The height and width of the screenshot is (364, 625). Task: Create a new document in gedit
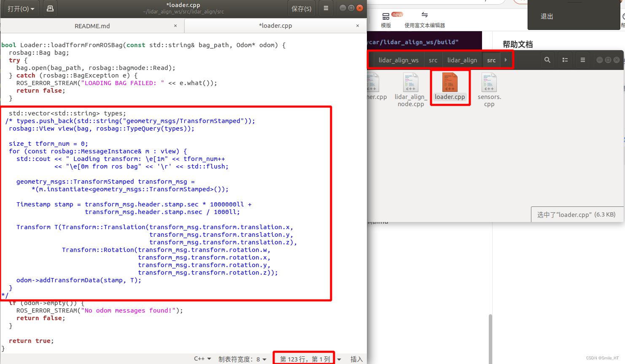[50, 8]
